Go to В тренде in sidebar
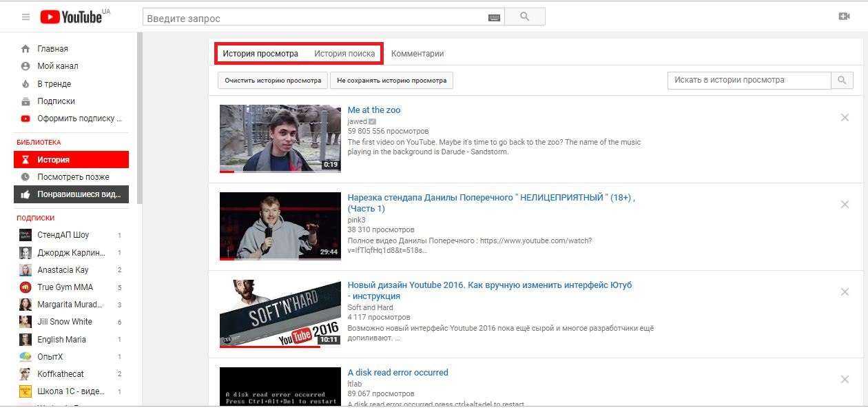 [54, 84]
